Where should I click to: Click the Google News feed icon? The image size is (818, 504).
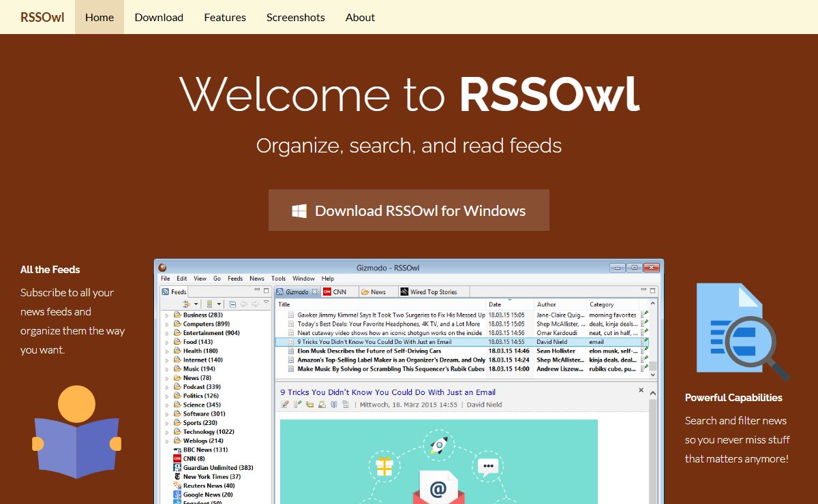177,494
